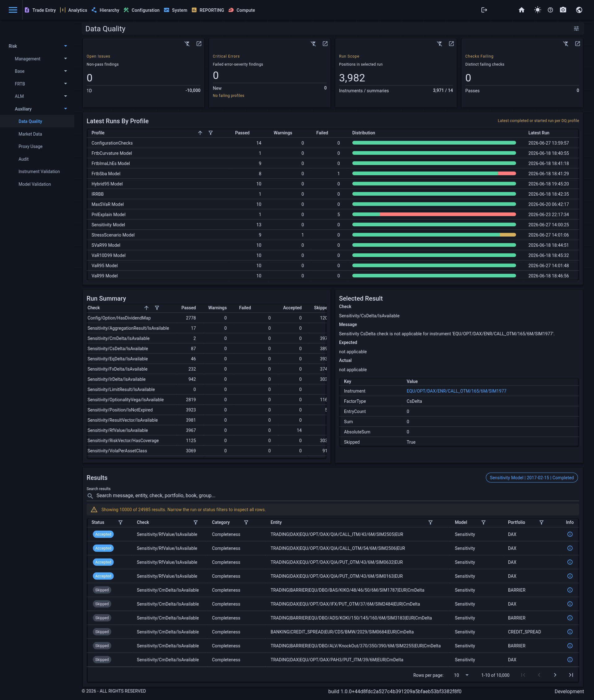The height and width of the screenshot is (700, 594).
Task: Open Analytics menu
Action: tap(73, 10)
